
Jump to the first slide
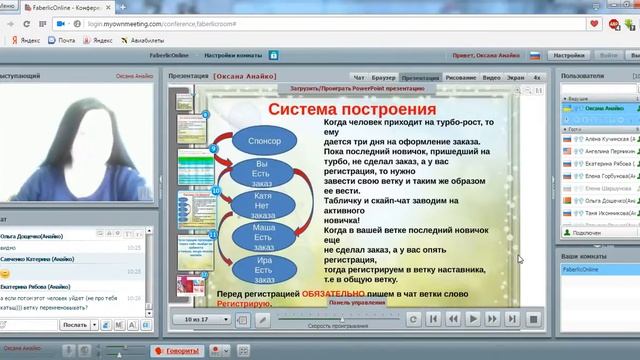click(433, 319)
